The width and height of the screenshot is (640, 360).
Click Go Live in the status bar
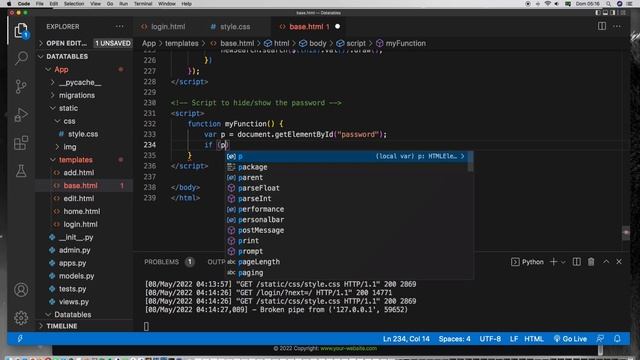click(570, 339)
